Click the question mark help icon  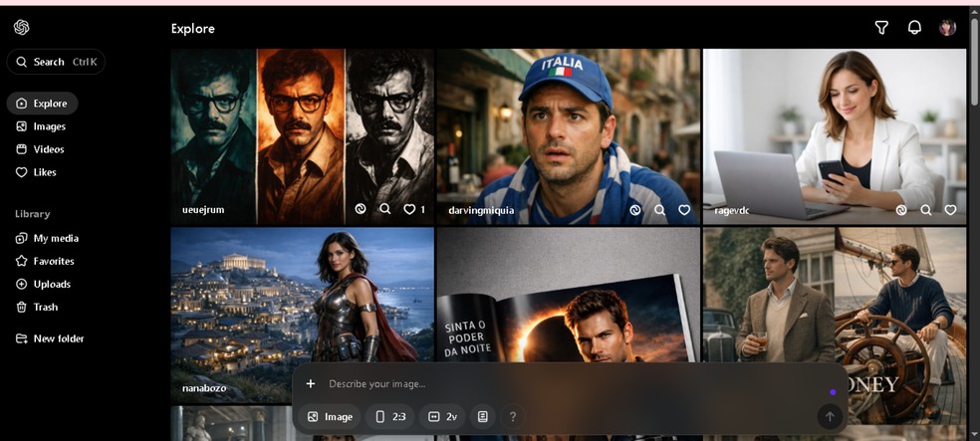(x=513, y=416)
